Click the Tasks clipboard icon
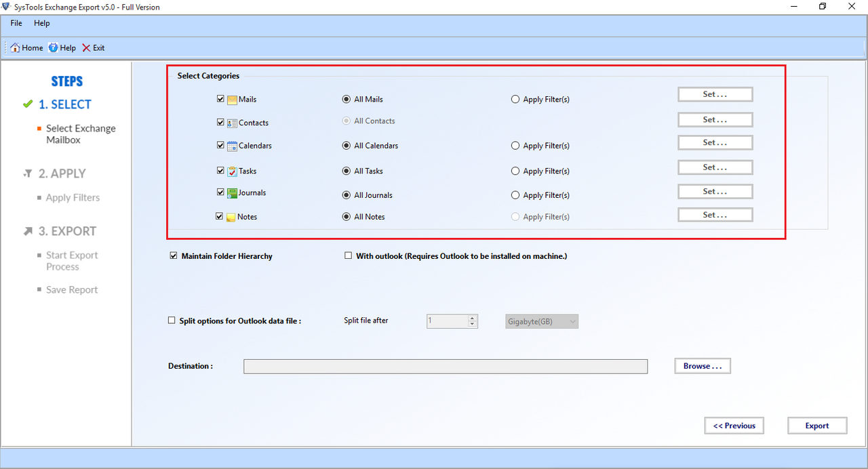Image resolution: width=868 pixels, height=469 pixels. tap(232, 171)
